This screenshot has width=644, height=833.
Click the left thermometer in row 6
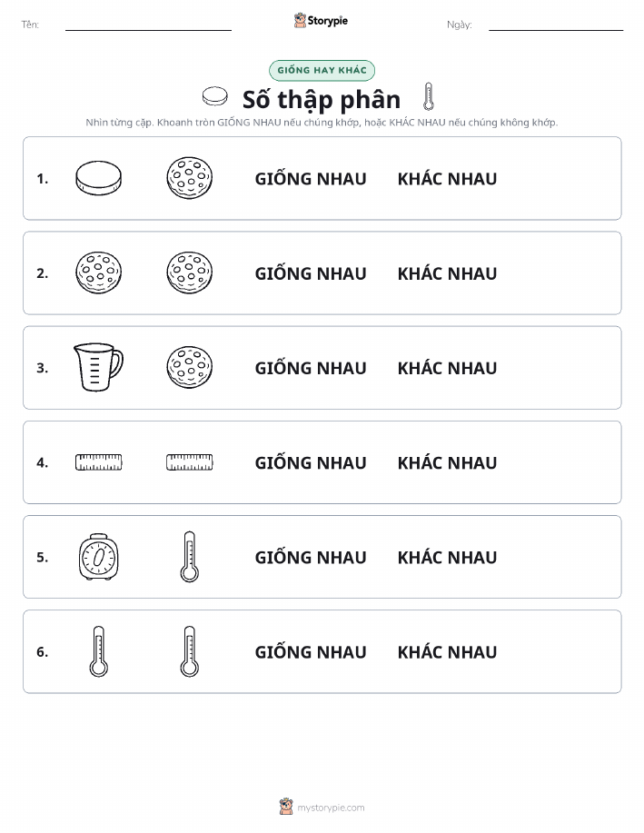tap(99, 651)
